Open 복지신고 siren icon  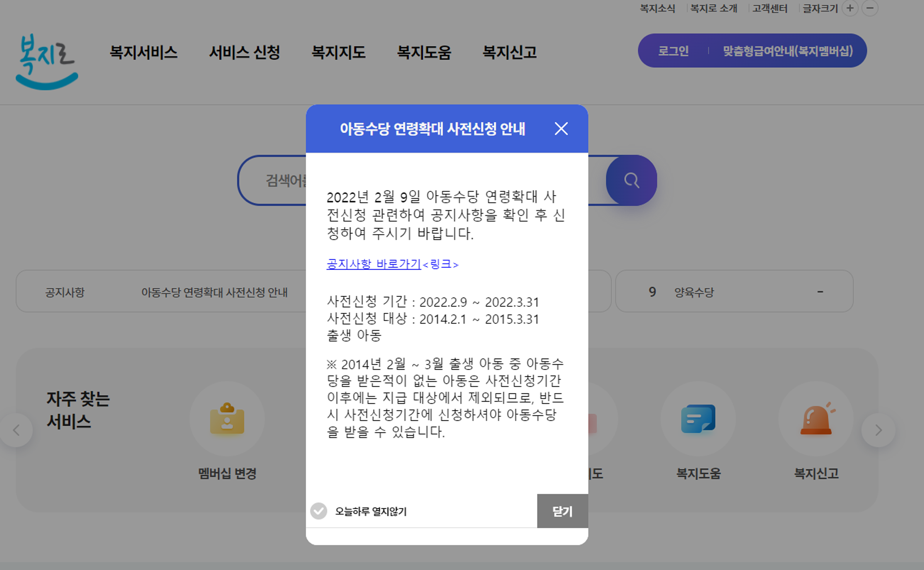click(x=816, y=418)
